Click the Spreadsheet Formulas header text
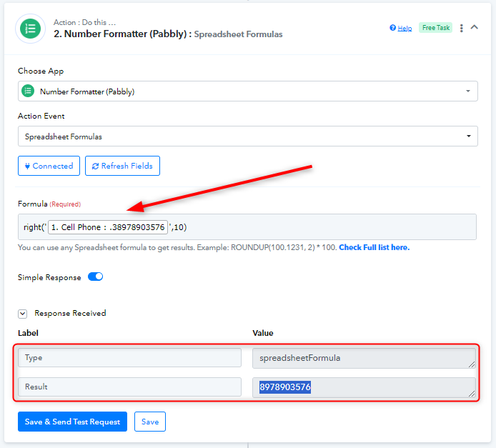Image resolution: width=496 pixels, height=448 pixels. tap(238, 34)
